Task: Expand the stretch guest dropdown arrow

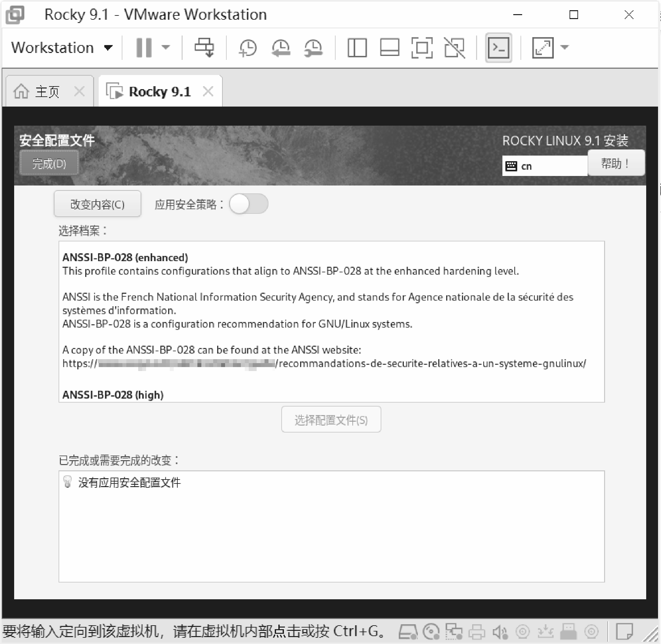Action: tap(565, 48)
